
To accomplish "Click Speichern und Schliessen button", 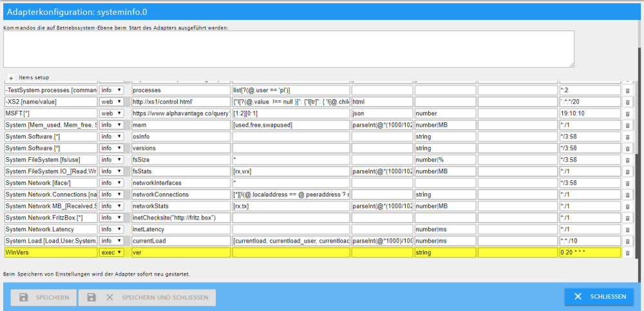I will tap(147, 297).
